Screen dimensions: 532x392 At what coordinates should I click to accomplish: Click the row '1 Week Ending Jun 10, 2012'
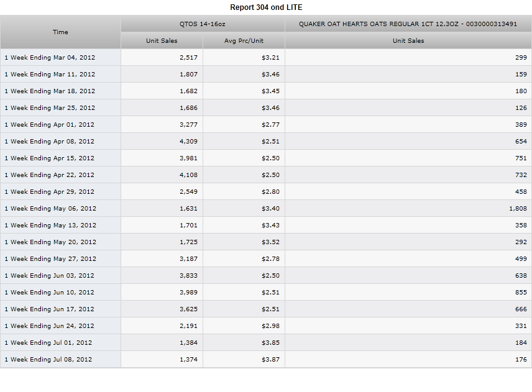pyautogui.click(x=266, y=293)
